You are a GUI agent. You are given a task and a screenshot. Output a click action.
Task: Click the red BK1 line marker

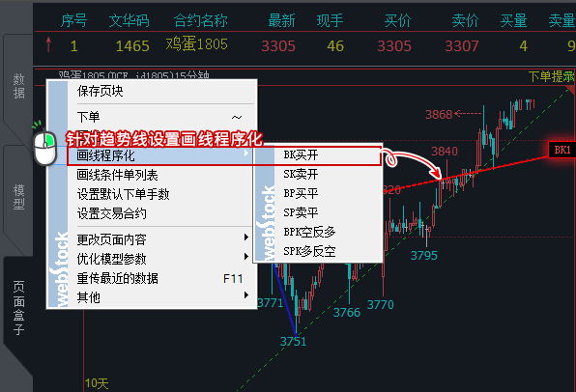pos(562,150)
